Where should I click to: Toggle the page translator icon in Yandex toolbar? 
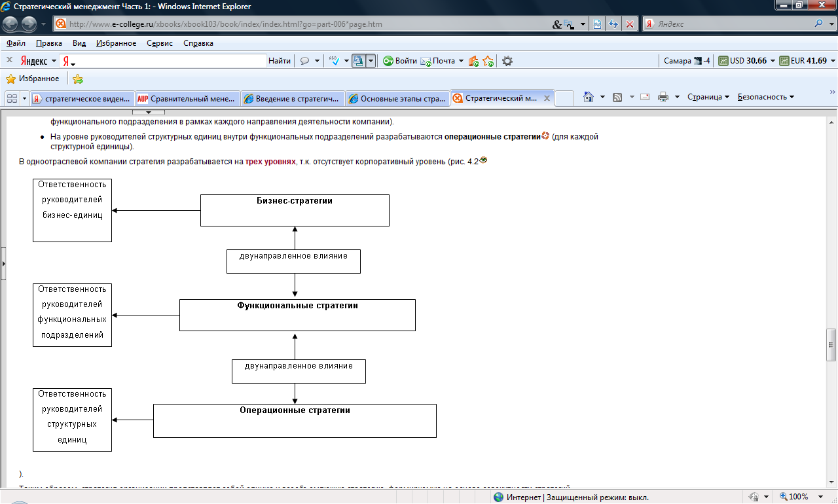358,61
